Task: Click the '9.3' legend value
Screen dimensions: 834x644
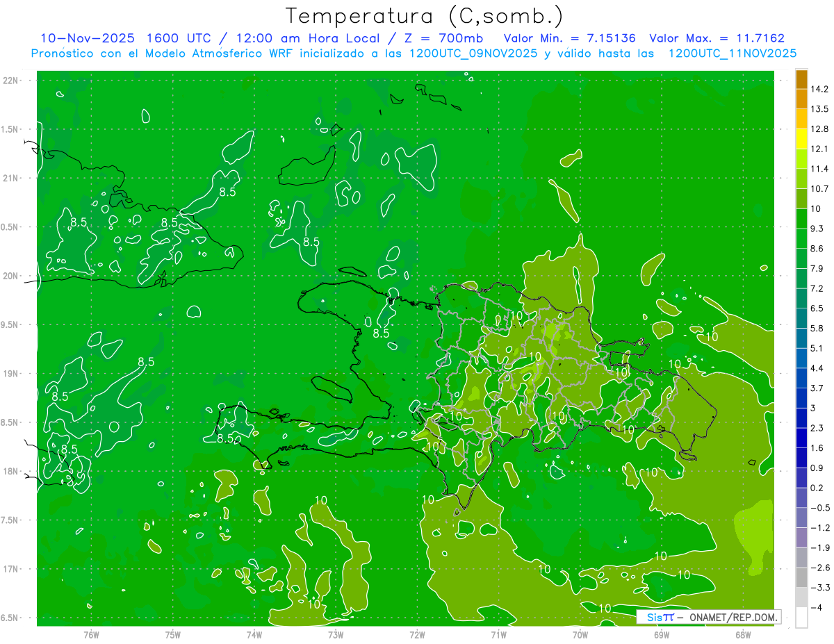Action: coord(817,229)
